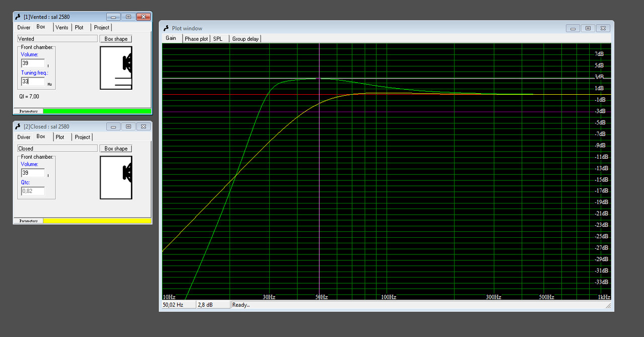Click the Ql = 7,00 text
Screen dimensions: 644x337
point(29,96)
